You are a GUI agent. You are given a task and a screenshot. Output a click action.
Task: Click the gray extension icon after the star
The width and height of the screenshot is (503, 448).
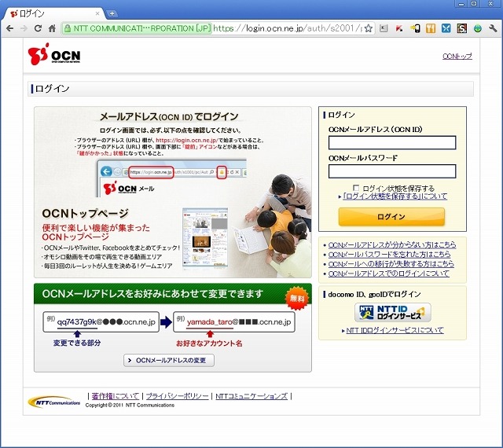pyautogui.click(x=384, y=28)
